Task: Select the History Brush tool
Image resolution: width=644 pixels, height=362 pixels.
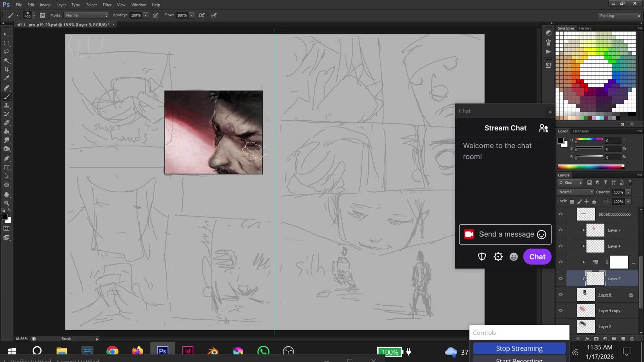Action: tap(7, 114)
